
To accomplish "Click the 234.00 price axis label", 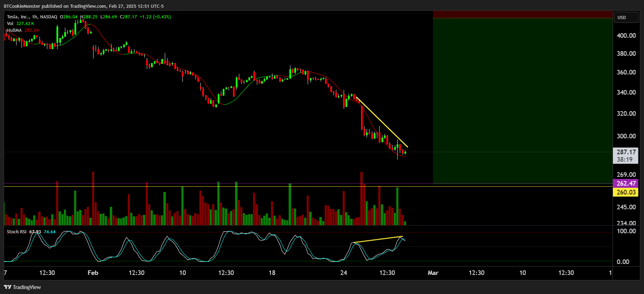I will point(626,223).
